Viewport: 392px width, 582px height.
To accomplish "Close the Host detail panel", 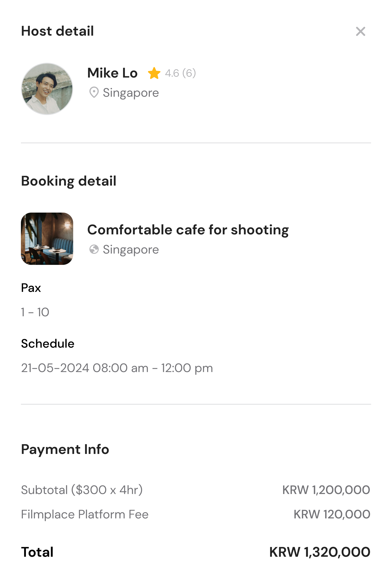I will (x=360, y=31).
